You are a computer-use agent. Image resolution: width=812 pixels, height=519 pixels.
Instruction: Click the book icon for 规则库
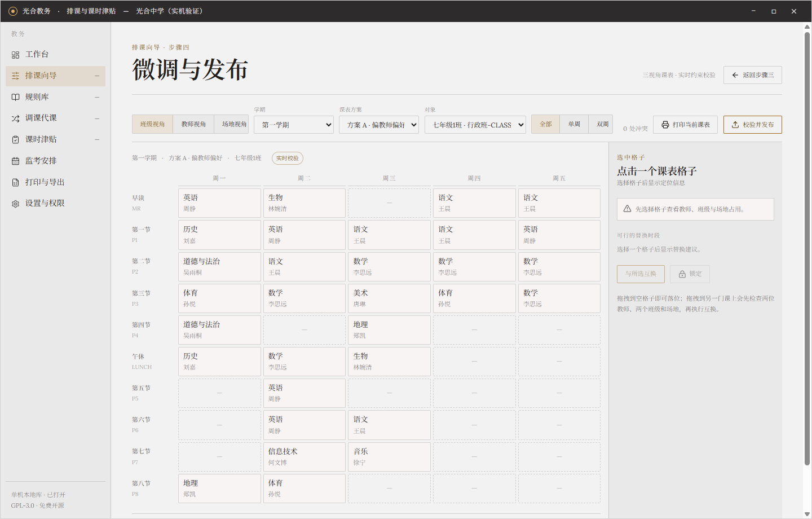coord(15,97)
